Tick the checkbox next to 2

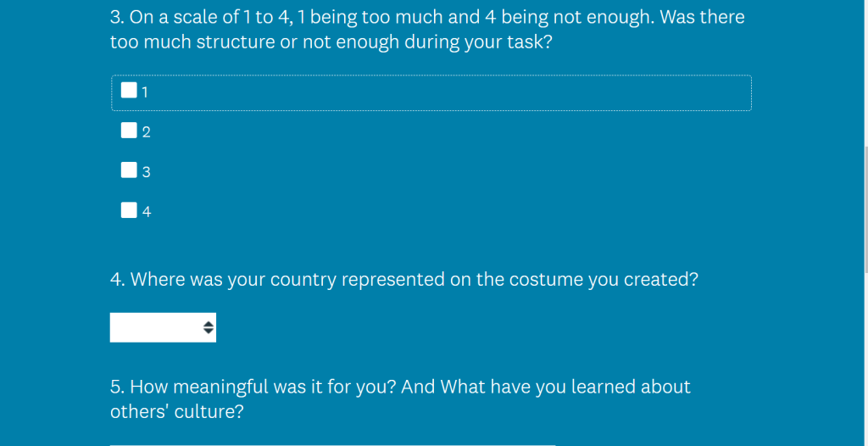pyautogui.click(x=129, y=131)
